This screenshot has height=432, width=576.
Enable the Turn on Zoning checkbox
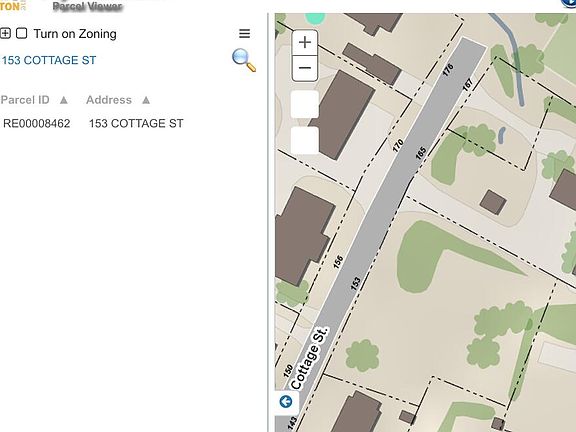[x=22, y=33]
